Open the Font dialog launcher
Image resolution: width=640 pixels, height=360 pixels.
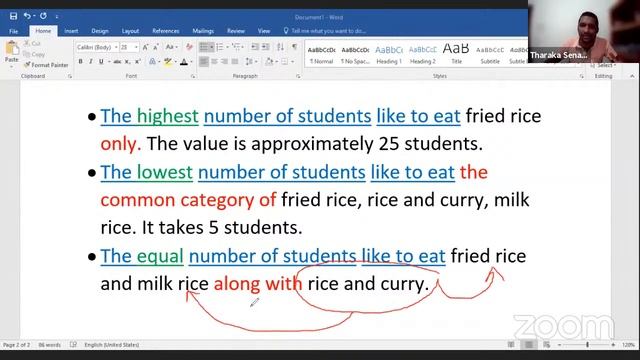tap(193, 76)
